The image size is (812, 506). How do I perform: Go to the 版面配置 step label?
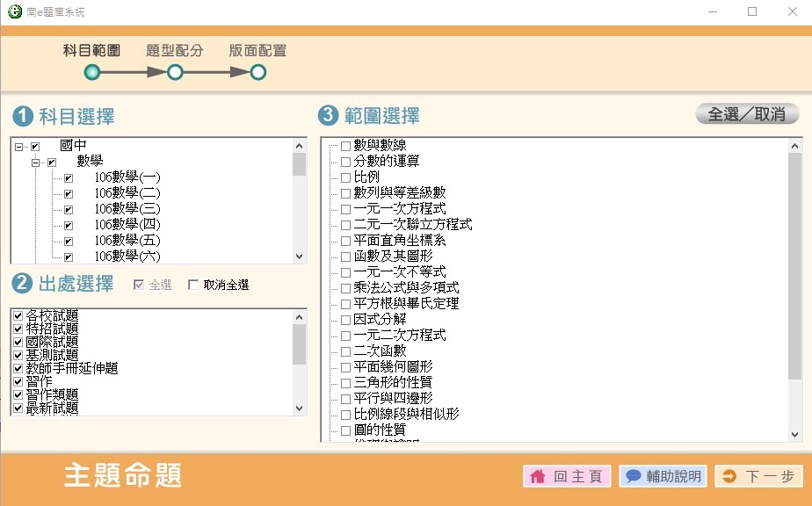[257, 50]
